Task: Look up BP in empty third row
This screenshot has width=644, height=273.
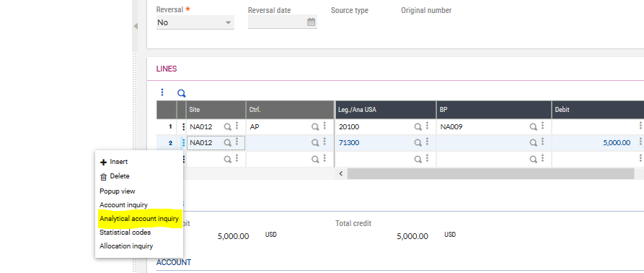Action: (x=533, y=160)
